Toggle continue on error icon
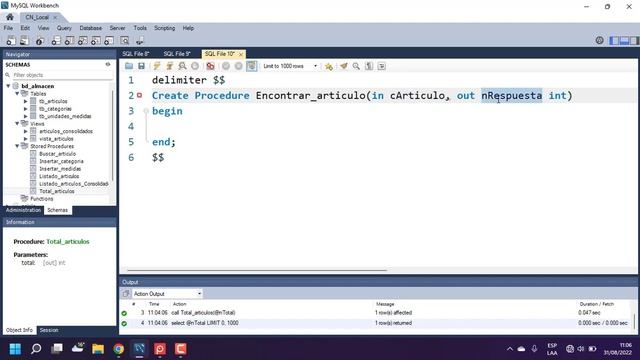Image resolution: width=640 pixels, height=360 pixels. (210, 66)
